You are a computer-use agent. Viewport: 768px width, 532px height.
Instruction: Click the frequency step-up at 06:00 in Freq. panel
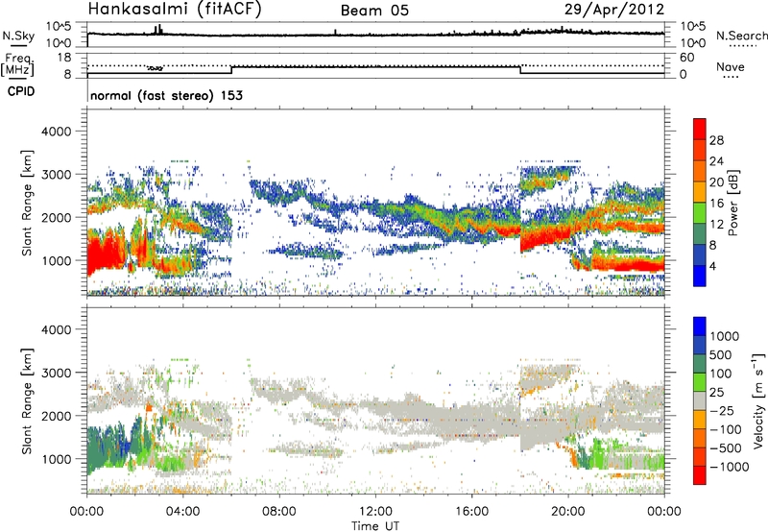pos(231,70)
